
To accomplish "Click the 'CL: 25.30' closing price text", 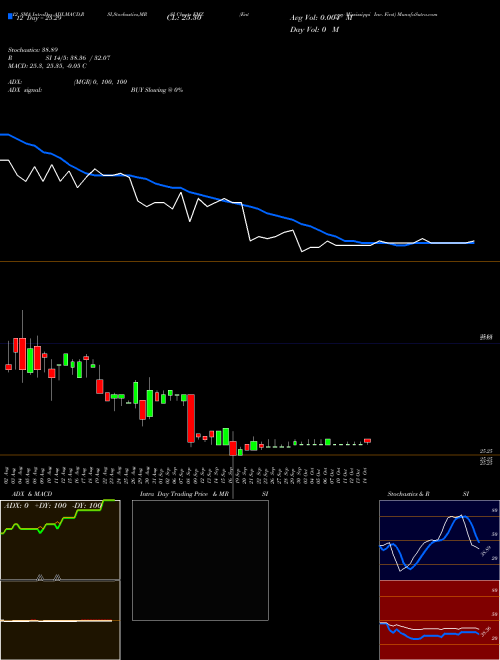I will [184, 18].
